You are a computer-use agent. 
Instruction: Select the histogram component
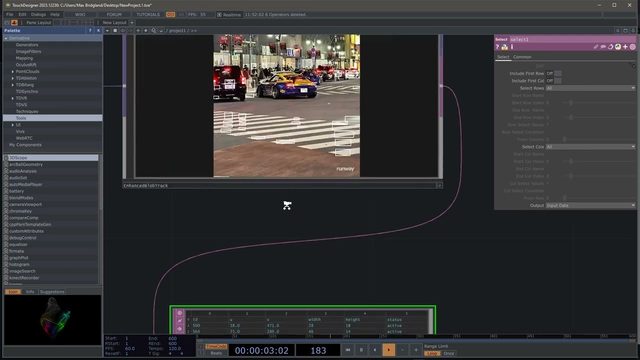pyautogui.click(x=19, y=264)
